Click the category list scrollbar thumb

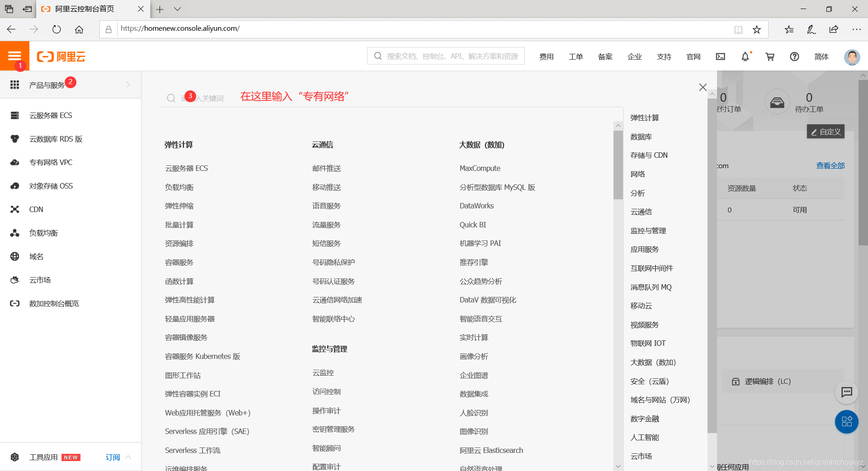[x=712, y=266]
